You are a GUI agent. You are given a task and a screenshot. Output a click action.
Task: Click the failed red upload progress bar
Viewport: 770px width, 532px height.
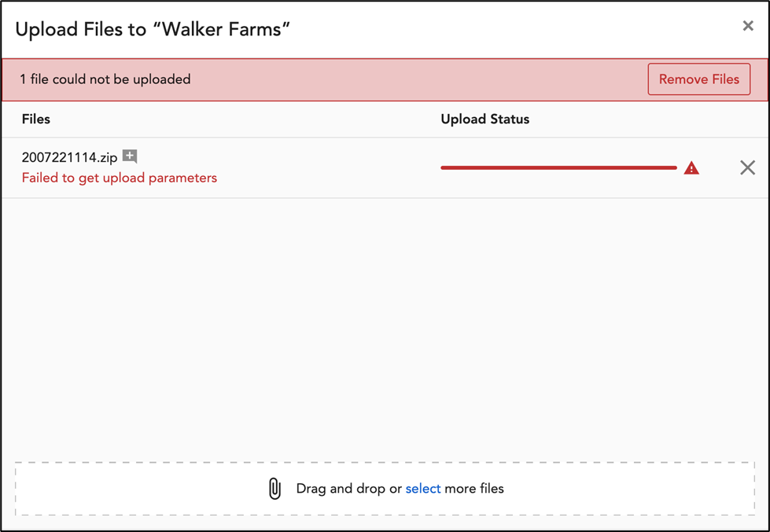559,168
